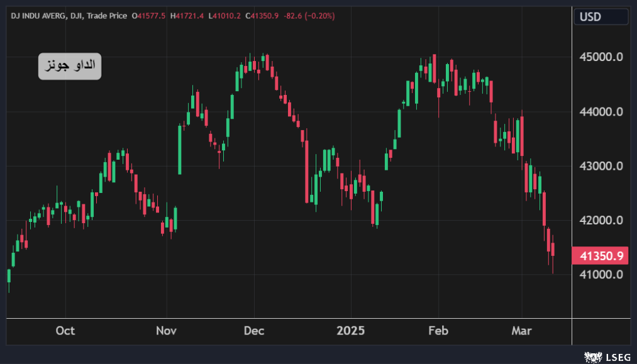Screen dimensions: 637x364
Task: Click the 45000.0 price axis label
Action: [601, 57]
